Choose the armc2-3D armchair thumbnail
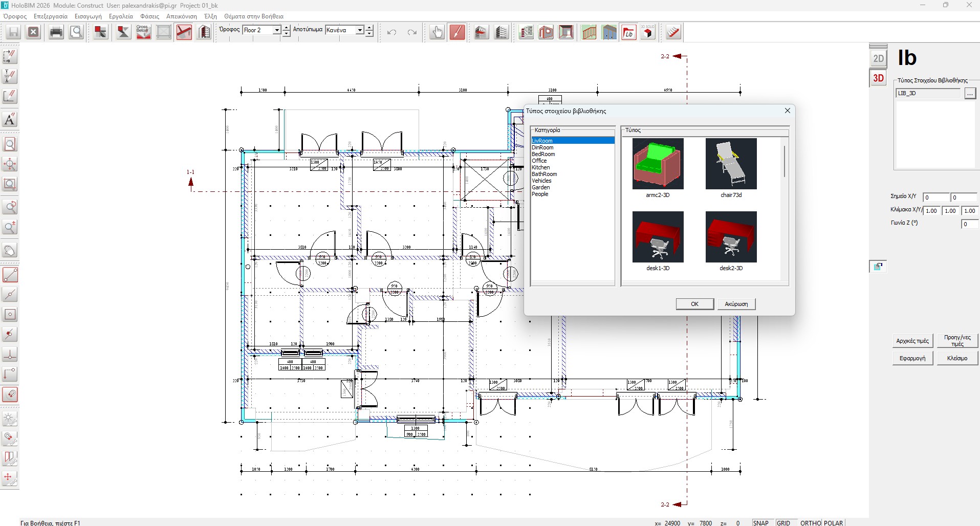Screen dimensions: 980x526 click(x=658, y=164)
